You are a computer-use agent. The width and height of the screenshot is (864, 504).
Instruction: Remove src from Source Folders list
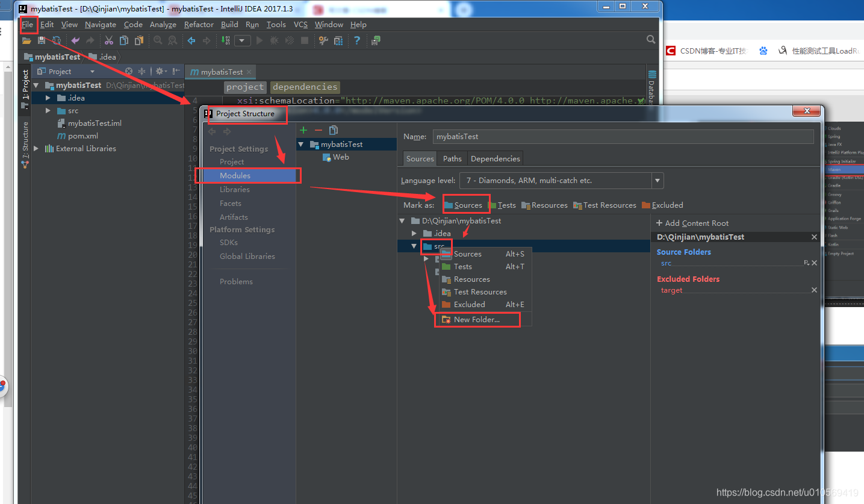tap(814, 263)
